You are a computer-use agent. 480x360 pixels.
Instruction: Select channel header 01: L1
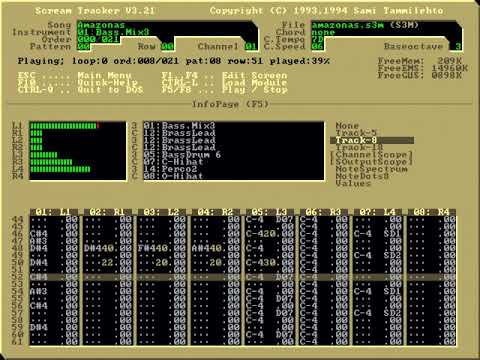click(x=54, y=212)
